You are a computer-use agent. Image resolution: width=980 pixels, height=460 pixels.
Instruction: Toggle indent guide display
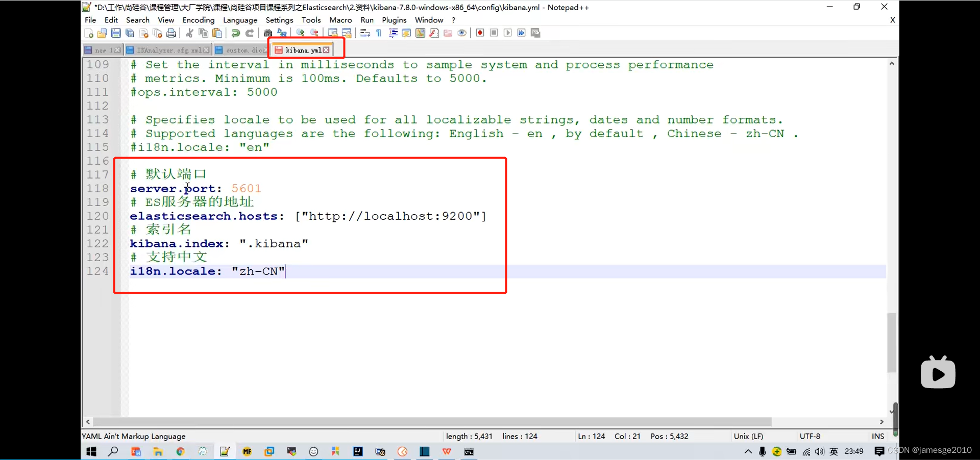(x=393, y=33)
